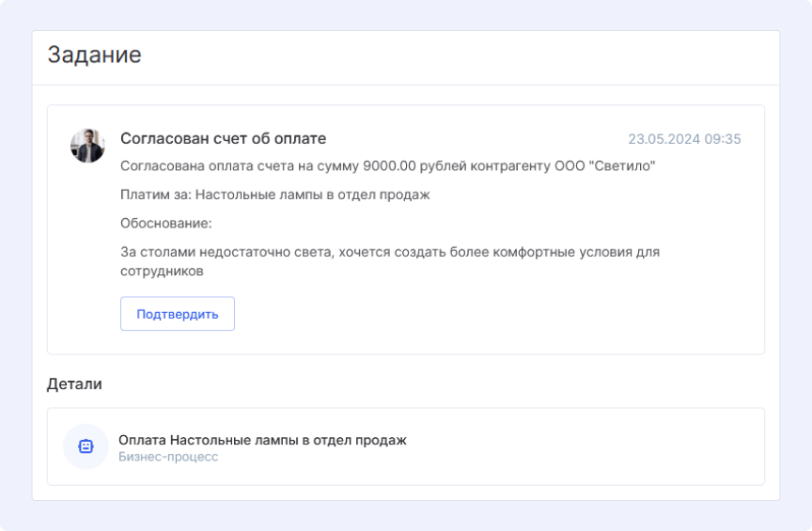Click the Задание page title
This screenshot has height=531, width=812.
point(94,55)
